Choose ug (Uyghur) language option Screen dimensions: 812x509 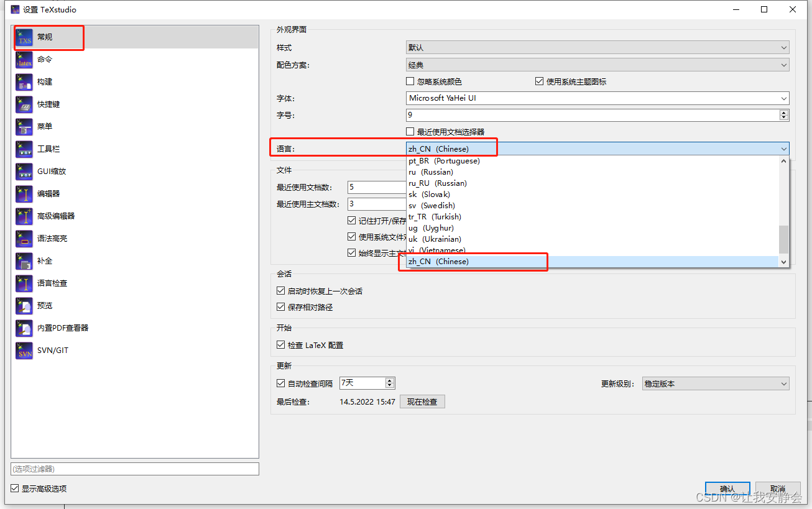point(592,228)
